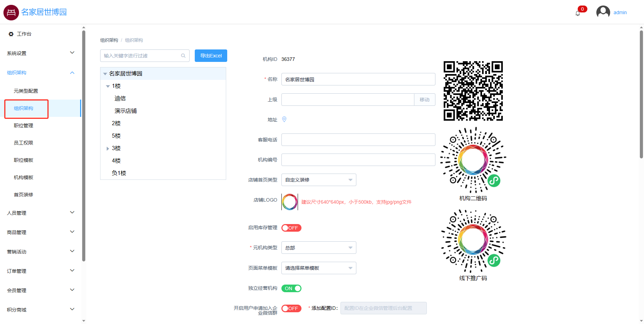The width and height of the screenshot is (644, 324).
Task: Select 迪信 in the tree
Action: tap(120, 99)
